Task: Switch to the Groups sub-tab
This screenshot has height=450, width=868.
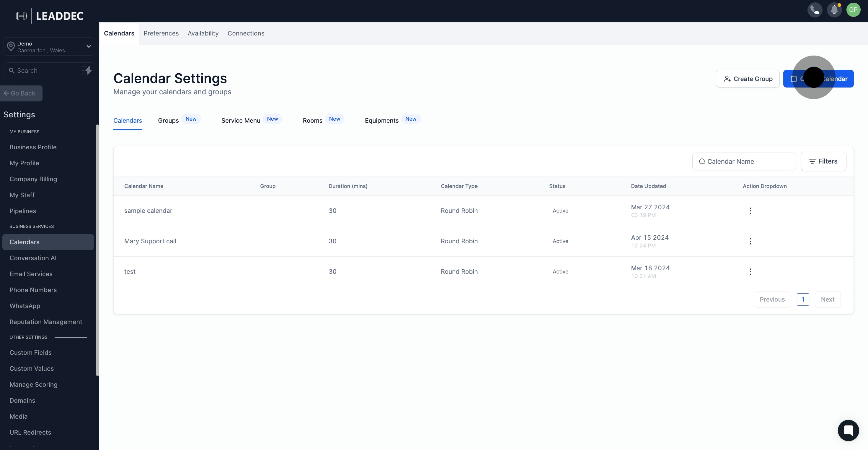Action: (x=168, y=120)
